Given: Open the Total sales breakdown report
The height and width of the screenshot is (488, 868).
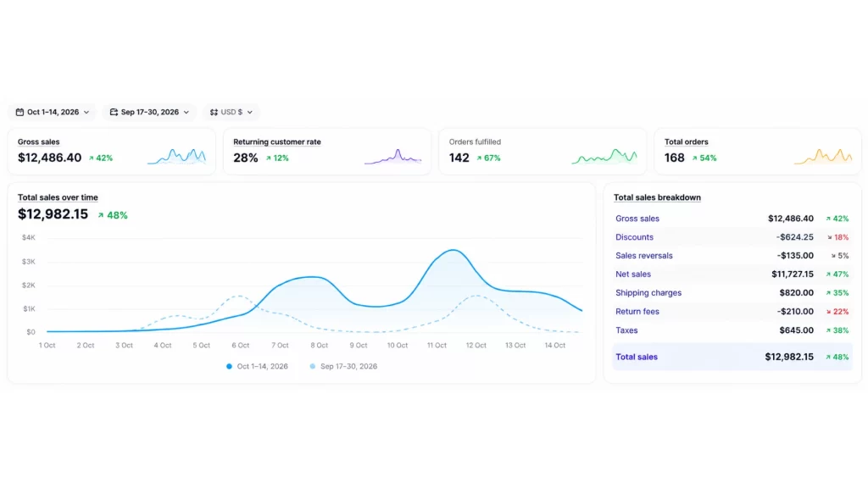Looking at the screenshot, I should pyautogui.click(x=657, y=197).
